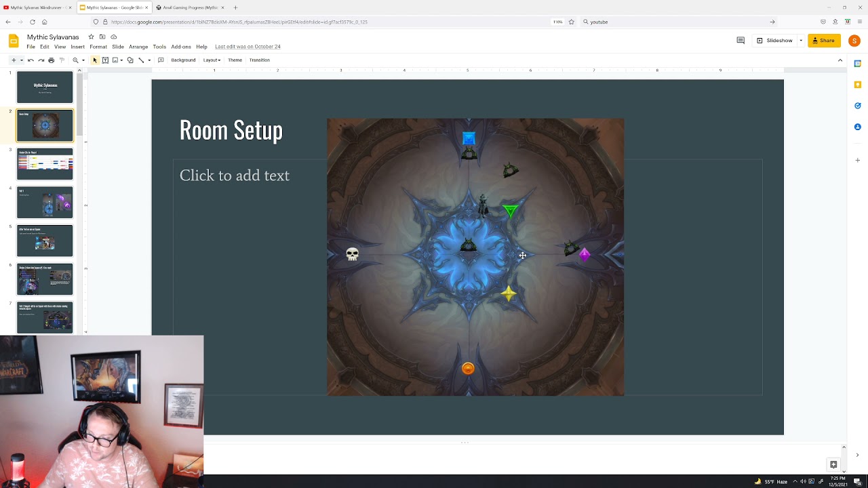
Task: Click the Redo icon in toolbar
Action: pyautogui.click(x=41, y=60)
